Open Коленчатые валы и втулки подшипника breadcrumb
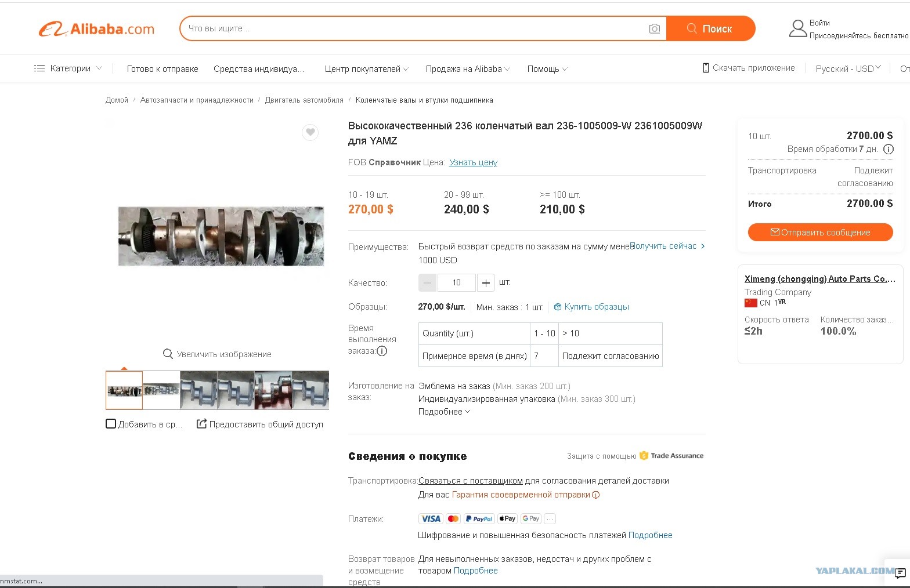 click(x=424, y=100)
